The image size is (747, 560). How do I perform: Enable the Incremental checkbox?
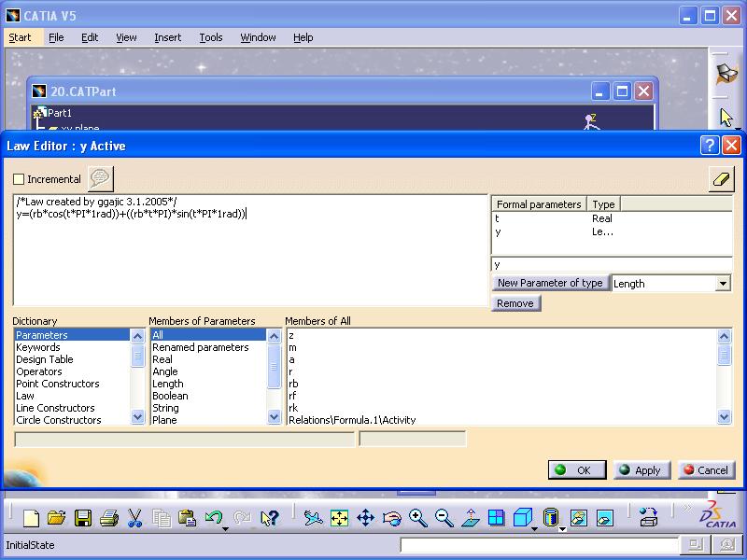coord(20,179)
